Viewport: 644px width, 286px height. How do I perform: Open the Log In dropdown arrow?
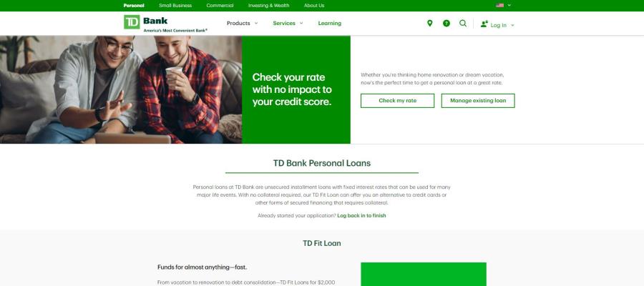coord(512,26)
